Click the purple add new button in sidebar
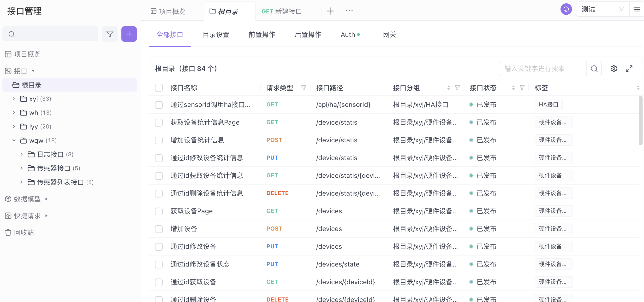Screen dimensions: 644x302 tap(129, 34)
